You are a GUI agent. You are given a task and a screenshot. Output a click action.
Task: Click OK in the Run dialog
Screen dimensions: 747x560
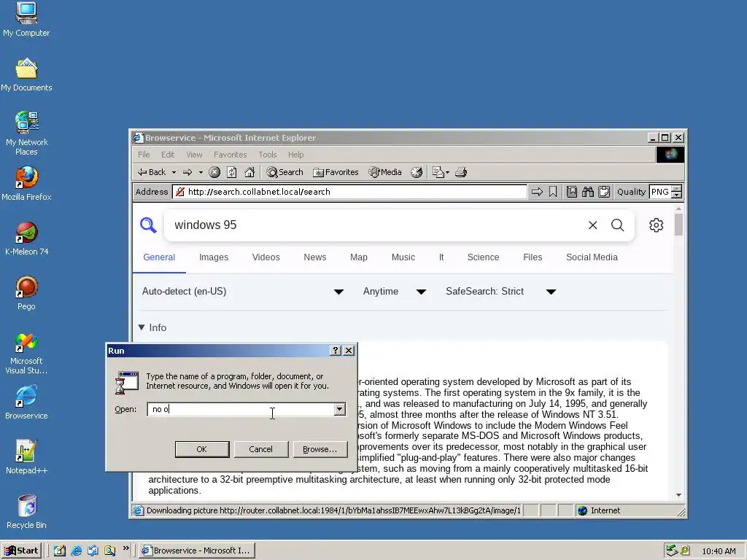(202, 449)
